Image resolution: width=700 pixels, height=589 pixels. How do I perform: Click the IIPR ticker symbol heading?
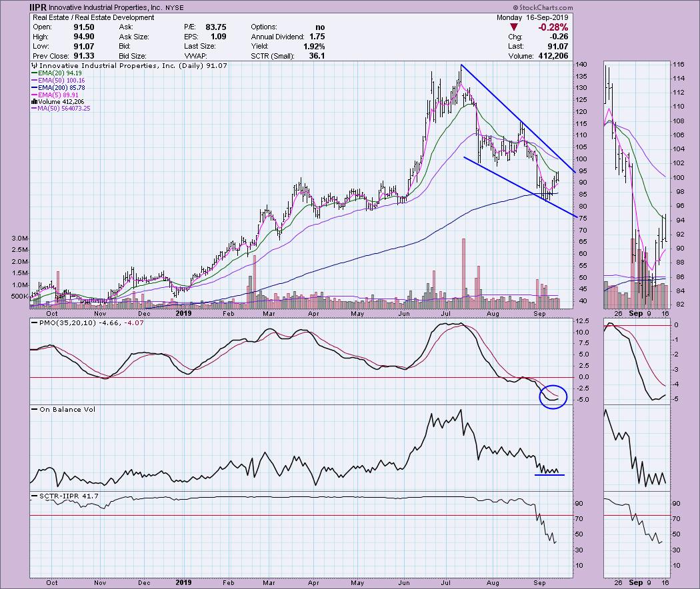(37, 7)
